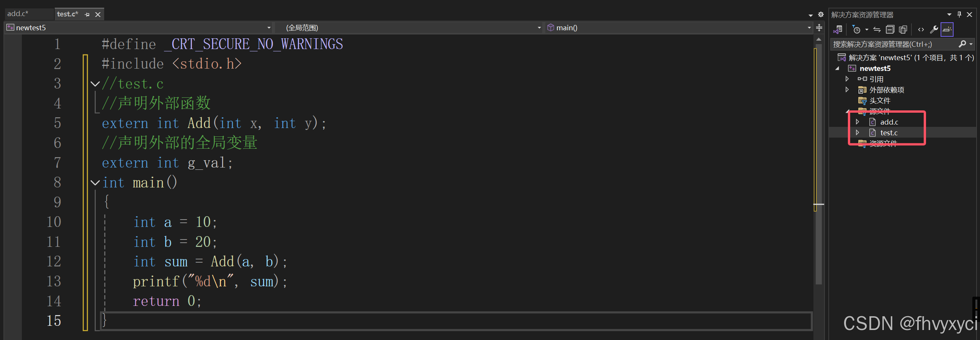The width and height of the screenshot is (980, 340).
Task: Toggle Show All Files in Solution Explorer
Action: tap(903, 30)
